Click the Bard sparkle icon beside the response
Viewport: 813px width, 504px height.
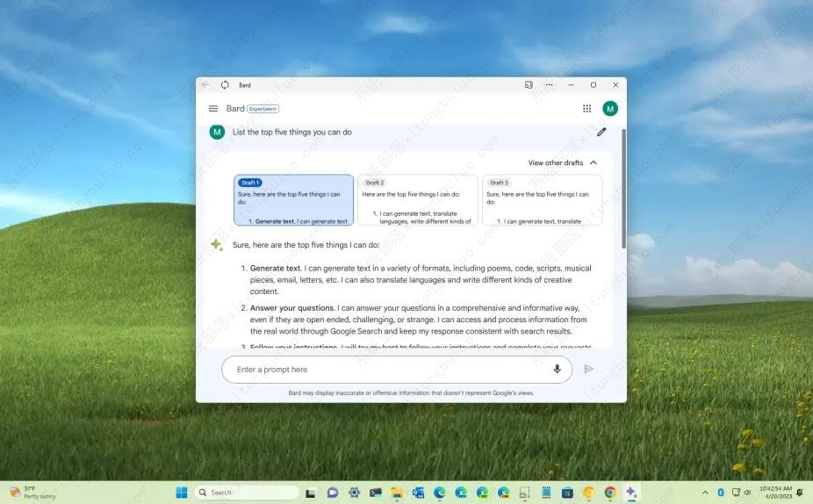point(217,245)
